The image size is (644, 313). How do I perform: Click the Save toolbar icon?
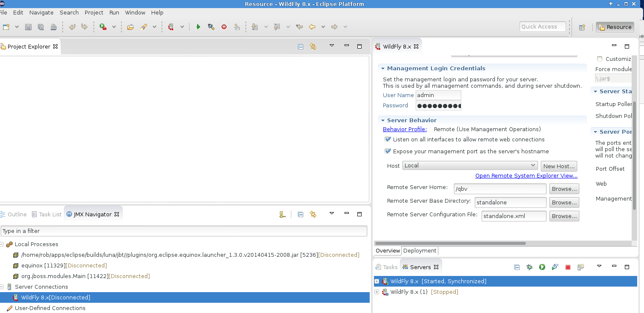click(x=29, y=27)
